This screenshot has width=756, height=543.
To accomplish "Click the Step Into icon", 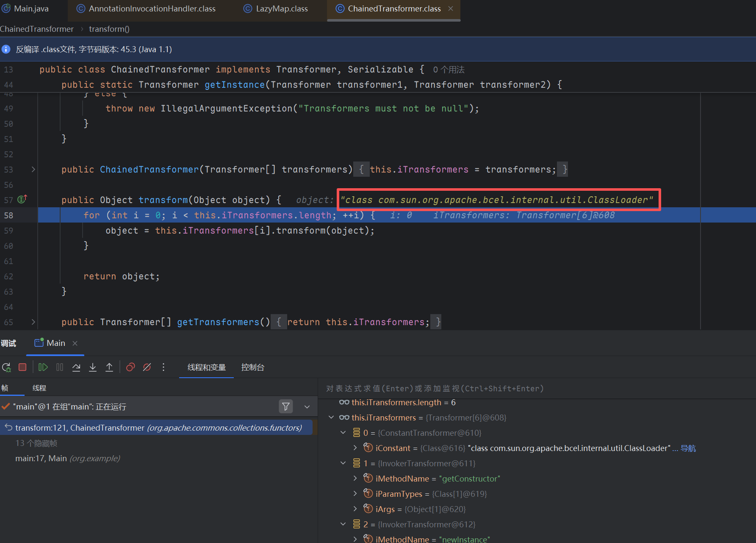I will 93,368.
